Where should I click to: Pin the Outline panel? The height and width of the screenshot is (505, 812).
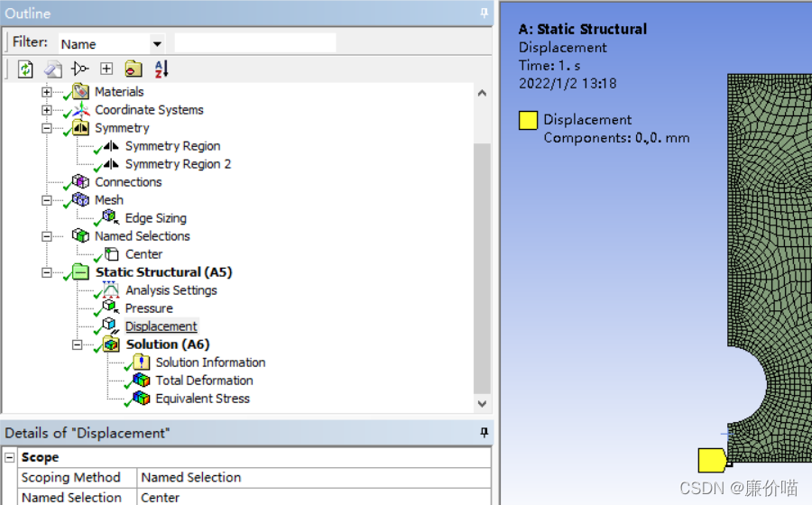(484, 13)
